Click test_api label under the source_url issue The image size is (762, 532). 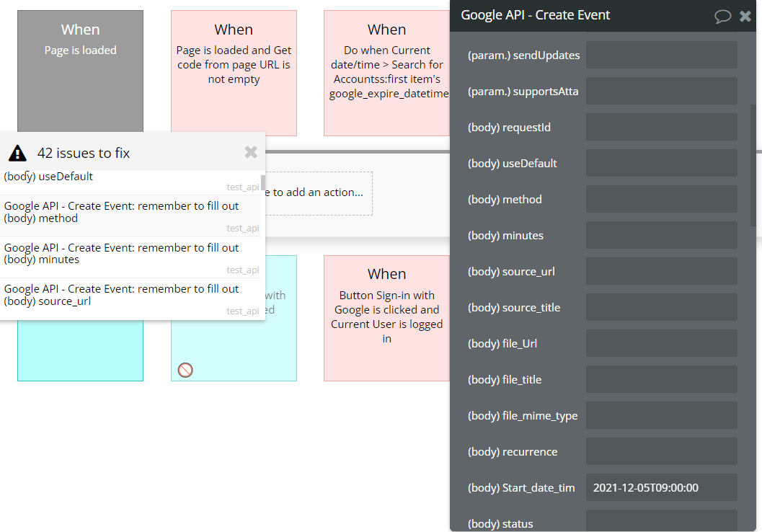click(242, 311)
